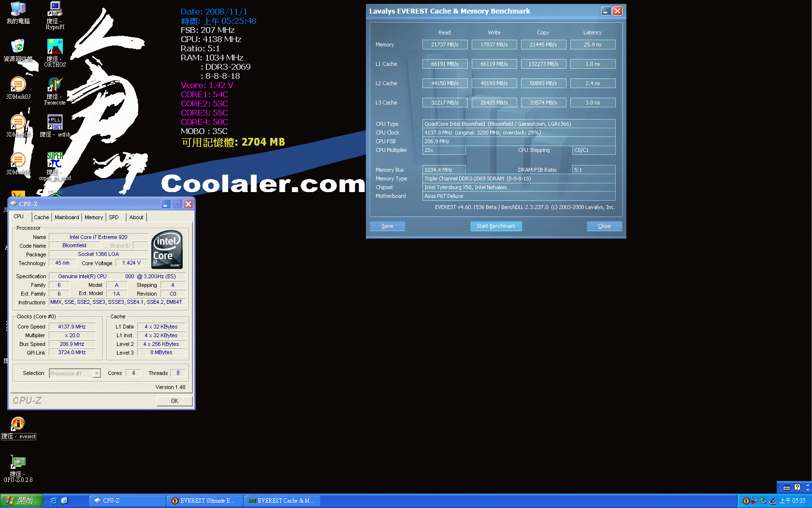Image resolution: width=812 pixels, height=508 pixels.
Task: Click the Chipset Intel Tylersburg X58 field
Action: 519,187
